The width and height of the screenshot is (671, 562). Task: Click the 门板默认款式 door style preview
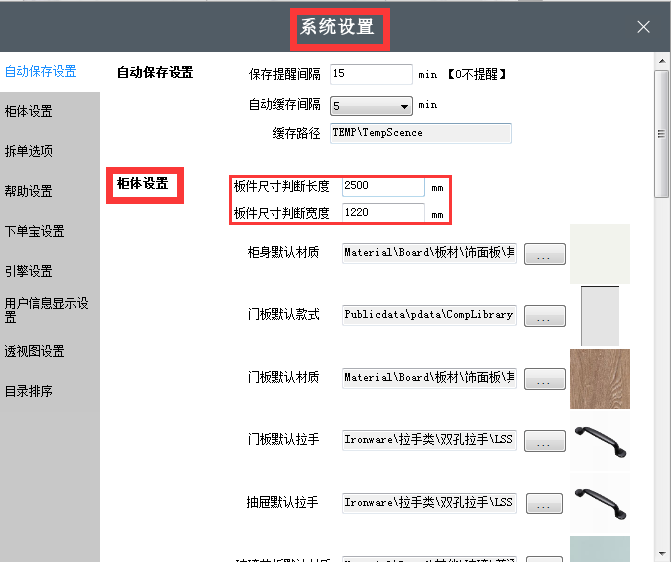point(599,315)
